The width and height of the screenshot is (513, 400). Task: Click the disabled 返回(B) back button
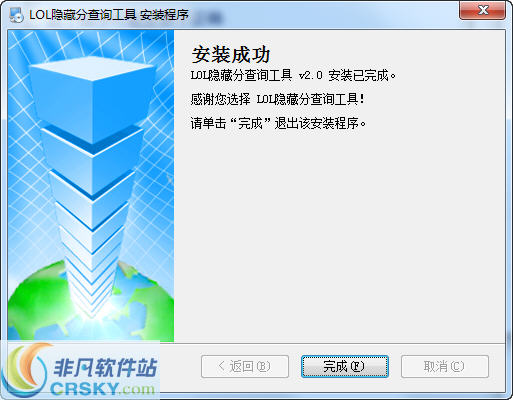[245, 366]
